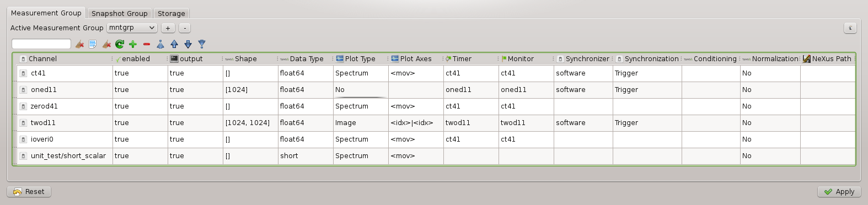
Task: Open the Snapshot Group tab
Action: [120, 13]
